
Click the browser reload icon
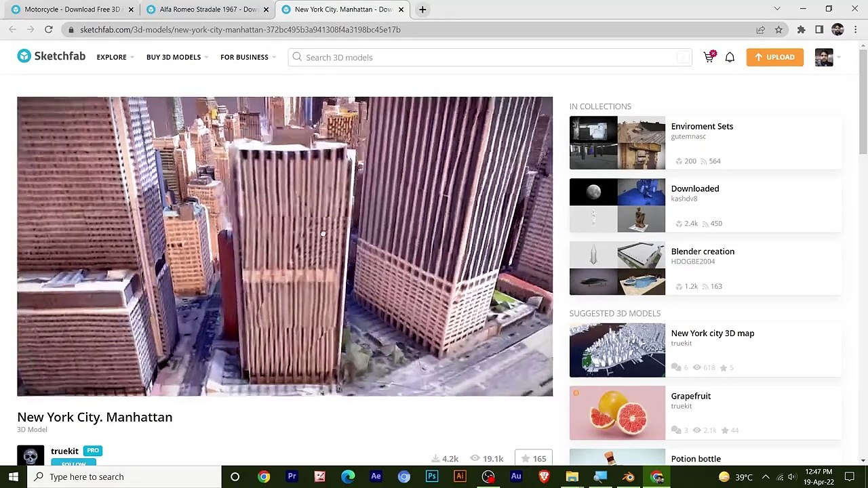click(x=49, y=30)
